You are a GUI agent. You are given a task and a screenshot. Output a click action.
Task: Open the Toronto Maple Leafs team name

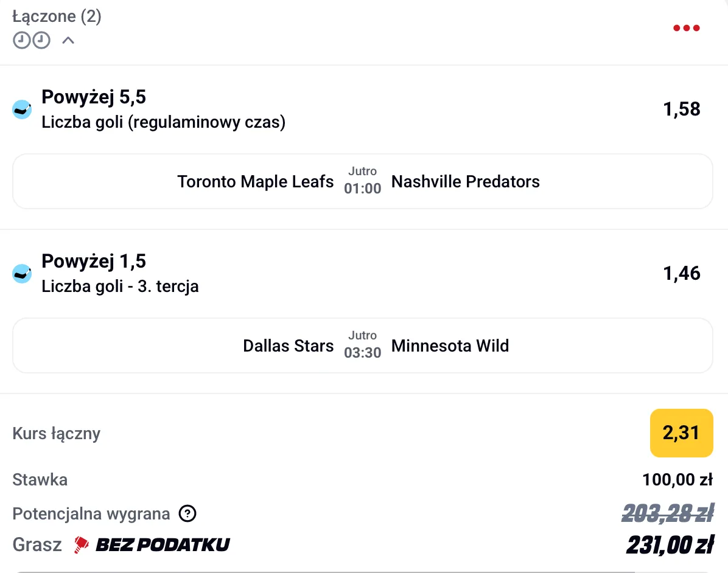[x=256, y=181]
